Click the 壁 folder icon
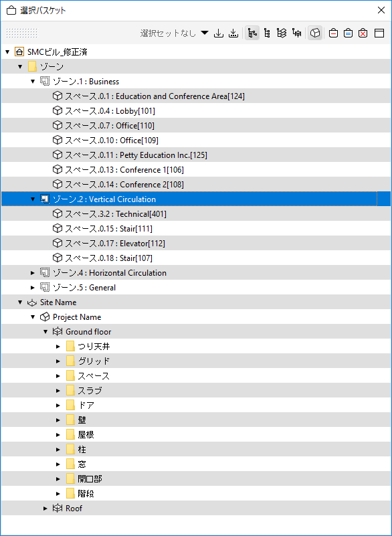392x536 pixels. coord(70,420)
